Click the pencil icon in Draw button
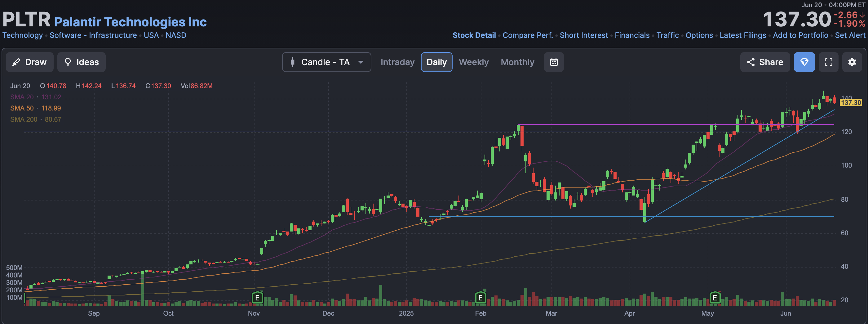This screenshot has width=868, height=324. pyautogui.click(x=16, y=62)
